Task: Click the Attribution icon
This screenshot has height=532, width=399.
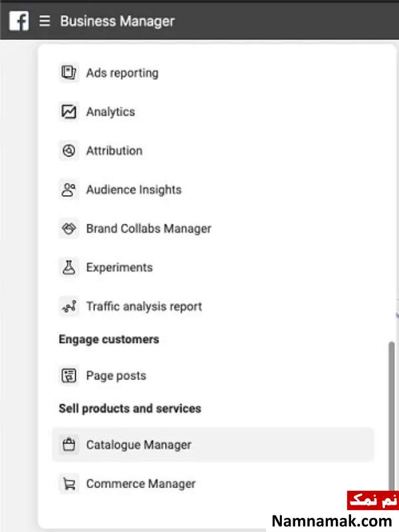Action: pyautogui.click(x=68, y=150)
